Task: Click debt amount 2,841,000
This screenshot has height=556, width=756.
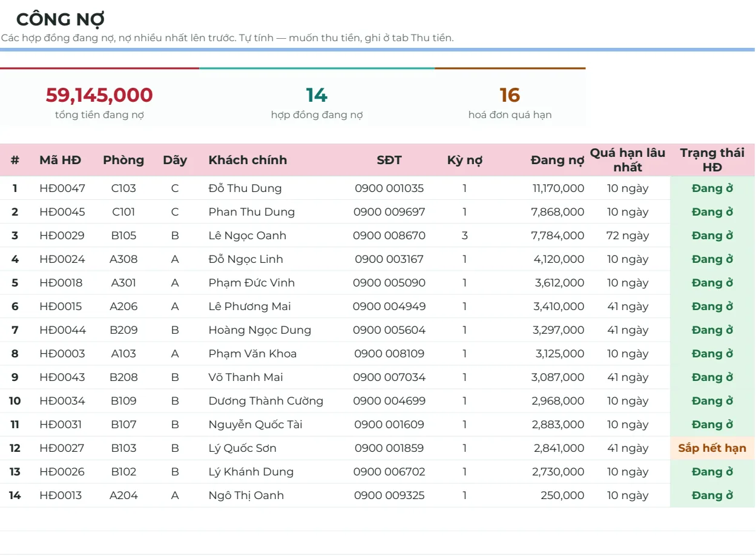Action: pyautogui.click(x=559, y=448)
